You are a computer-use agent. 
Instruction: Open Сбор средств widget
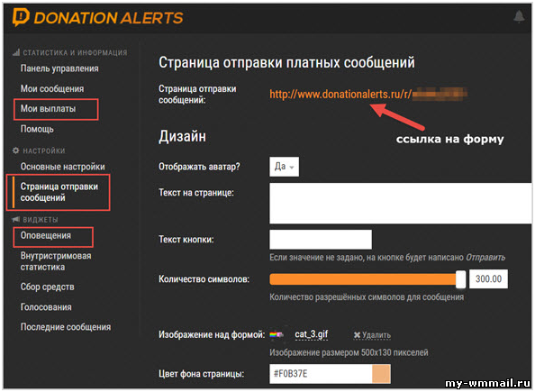47,287
